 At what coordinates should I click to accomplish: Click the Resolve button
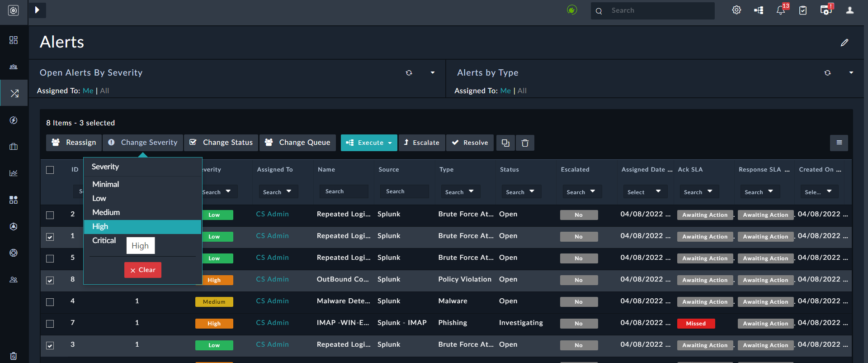pyautogui.click(x=470, y=143)
